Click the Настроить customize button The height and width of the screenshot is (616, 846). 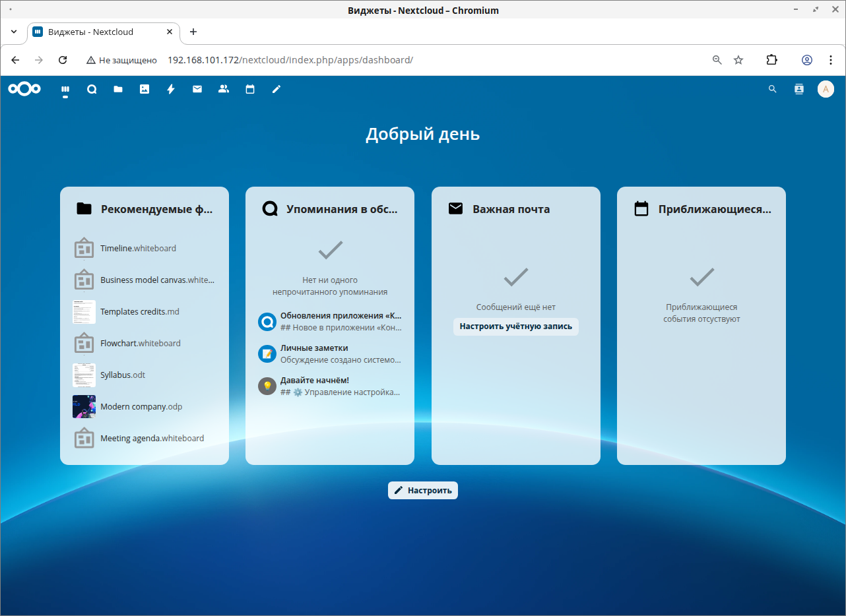tap(423, 491)
